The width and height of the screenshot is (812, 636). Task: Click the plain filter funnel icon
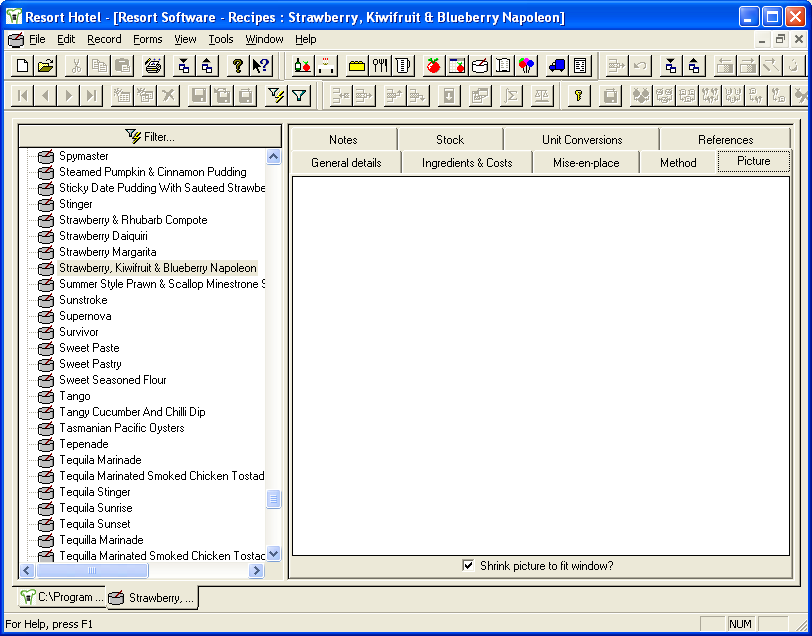299,96
